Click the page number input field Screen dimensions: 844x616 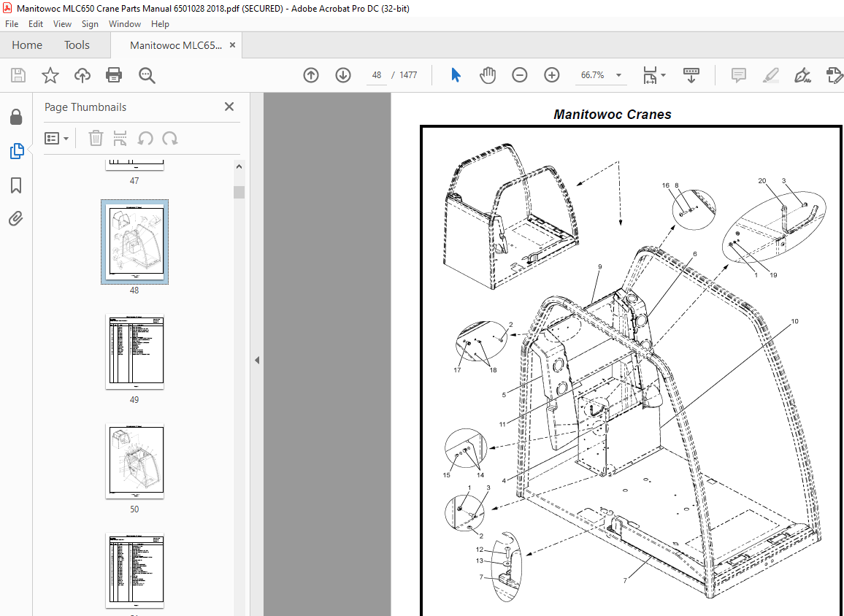pyautogui.click(x=376, y=75)
